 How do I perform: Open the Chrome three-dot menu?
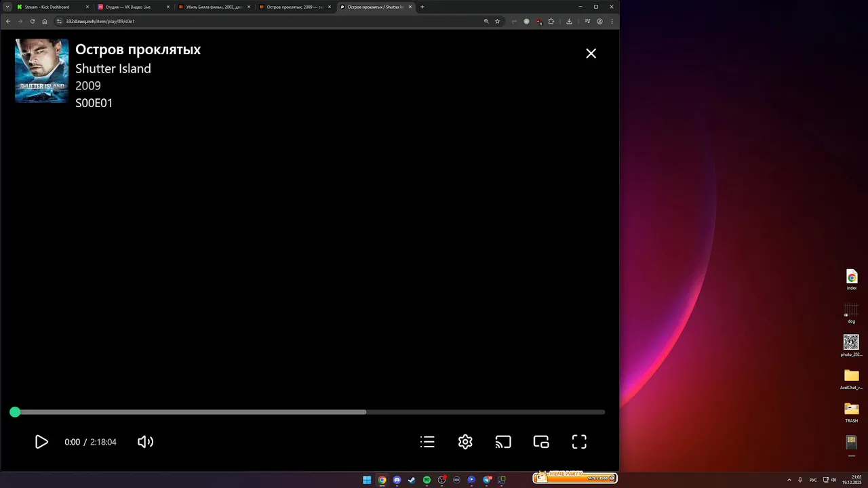612,21
